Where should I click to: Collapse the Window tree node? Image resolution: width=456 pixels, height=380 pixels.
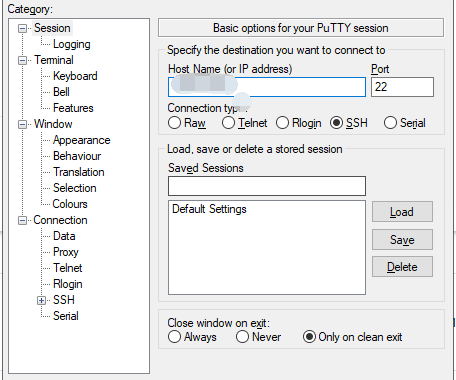(22, 124)
